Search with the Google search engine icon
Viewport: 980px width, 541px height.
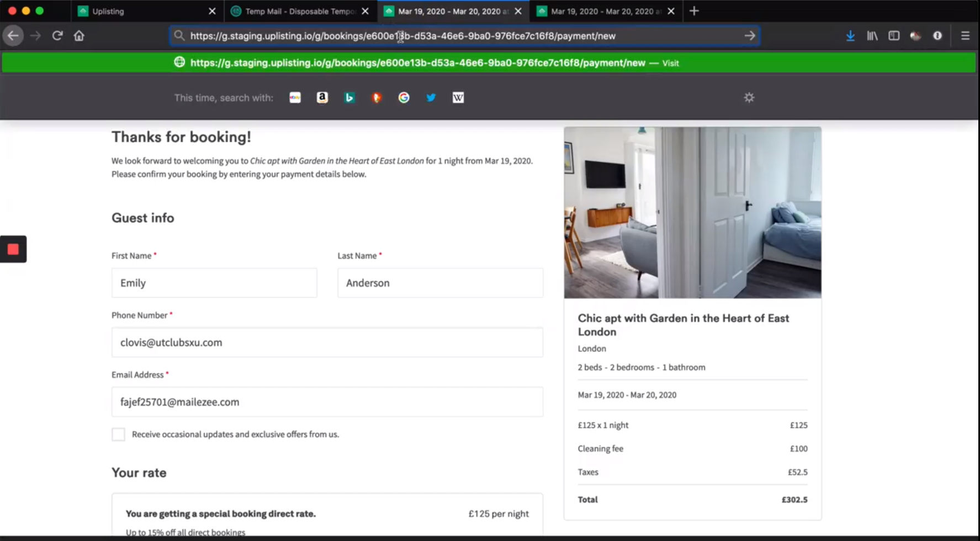tap(404, 98)
